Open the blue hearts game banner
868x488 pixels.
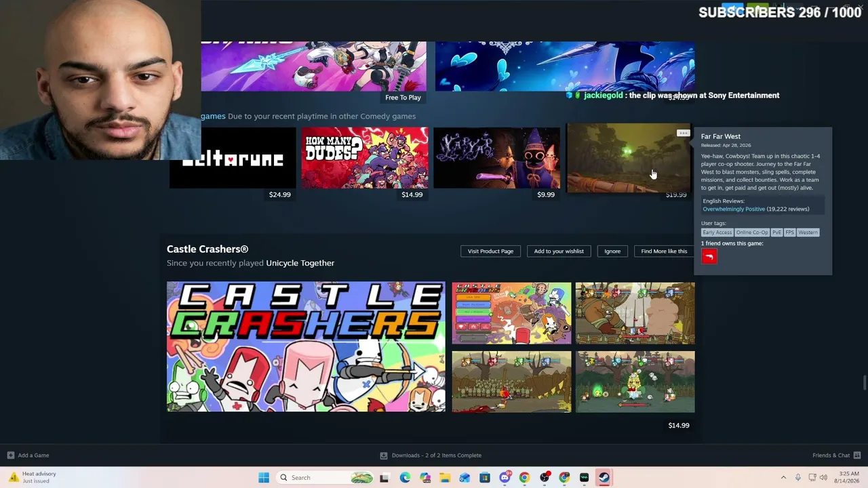(565, 66)
